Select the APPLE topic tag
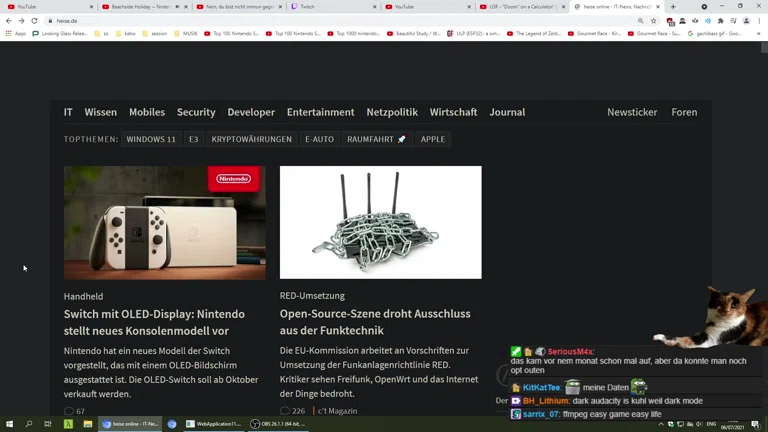 coord(432,139)
